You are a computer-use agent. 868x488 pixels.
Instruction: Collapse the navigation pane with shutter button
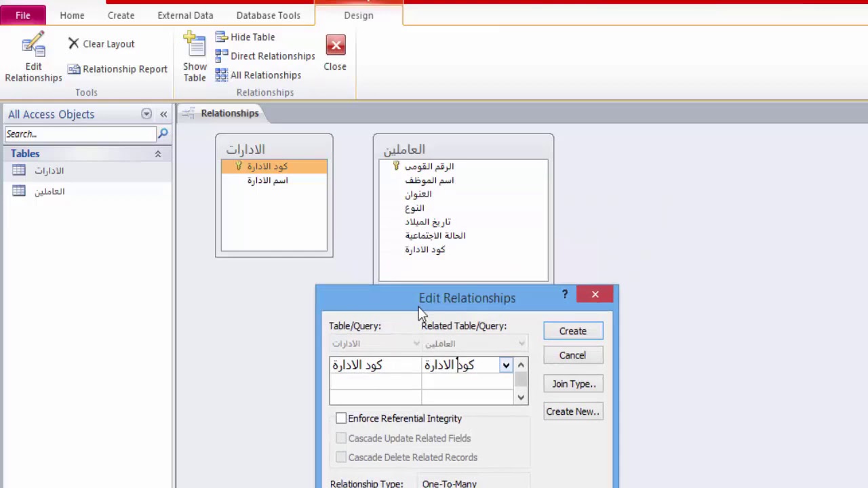163,114
